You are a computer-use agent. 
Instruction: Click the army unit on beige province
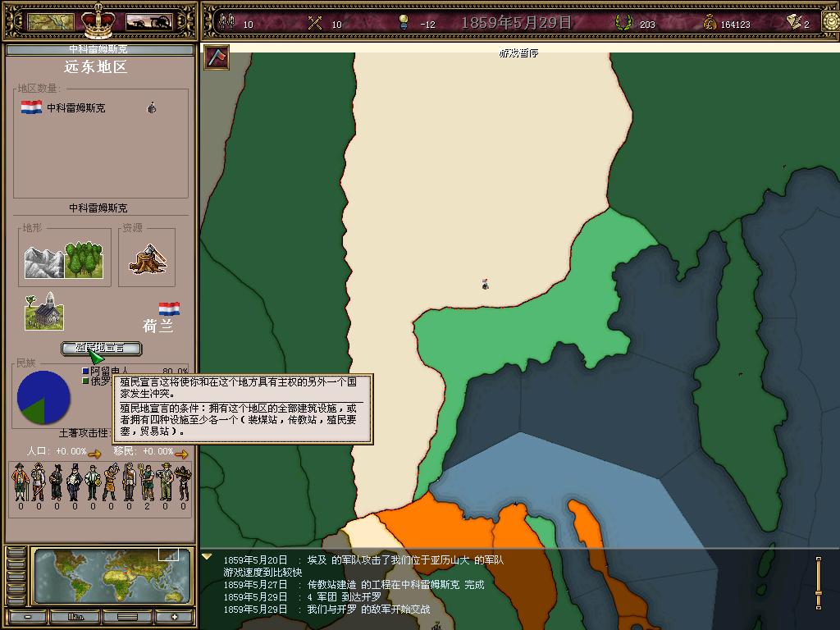485,285
